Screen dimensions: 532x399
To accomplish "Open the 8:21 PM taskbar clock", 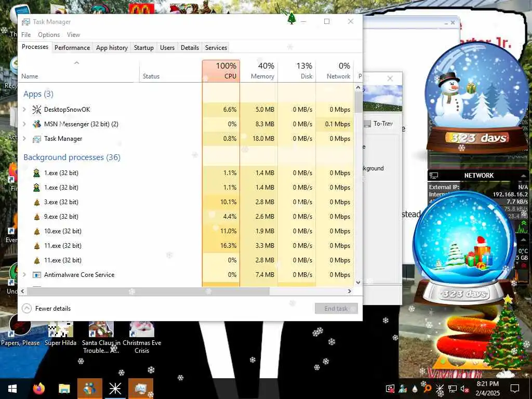I will point(487,389).
